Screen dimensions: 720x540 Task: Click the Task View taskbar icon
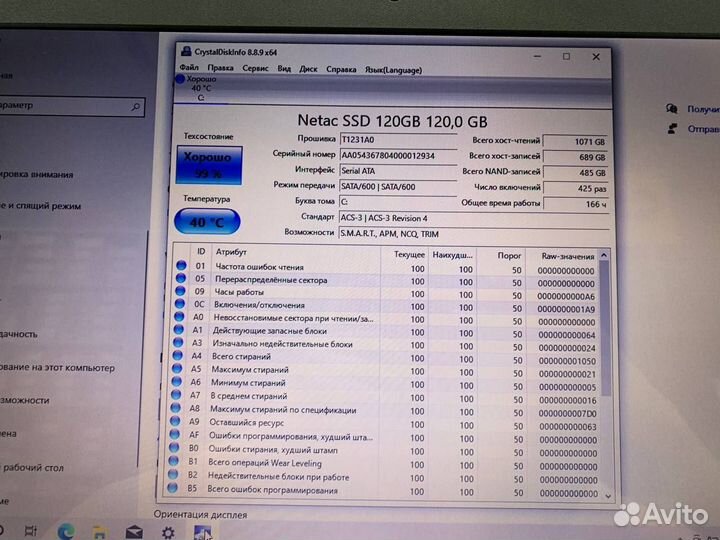pyautogui.click(x=31, y=531)
